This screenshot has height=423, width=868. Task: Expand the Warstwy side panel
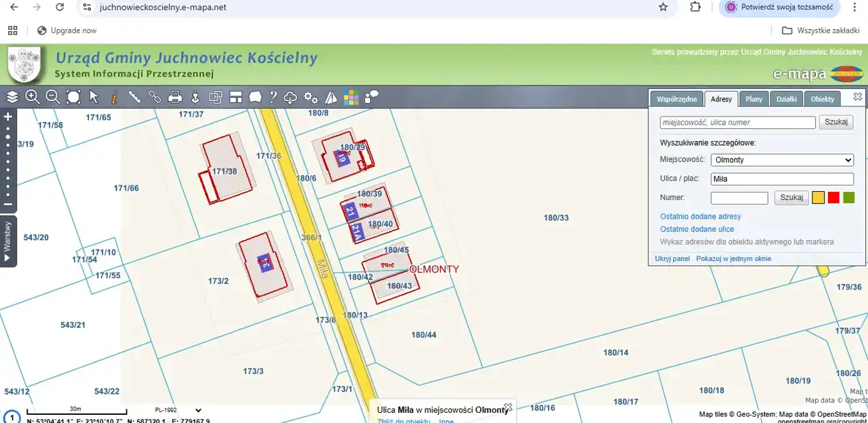tap(8, 241)
